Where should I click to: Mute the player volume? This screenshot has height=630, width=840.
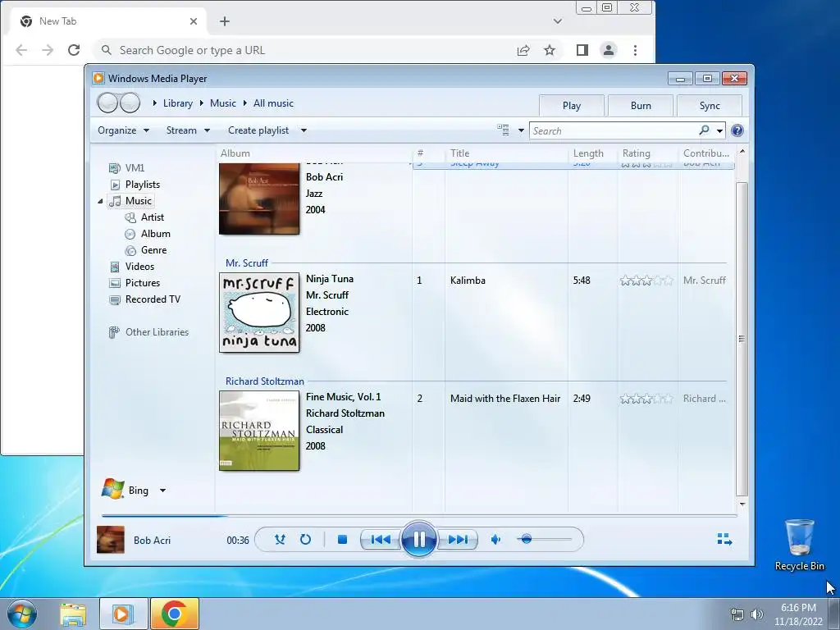pos(495,540)
